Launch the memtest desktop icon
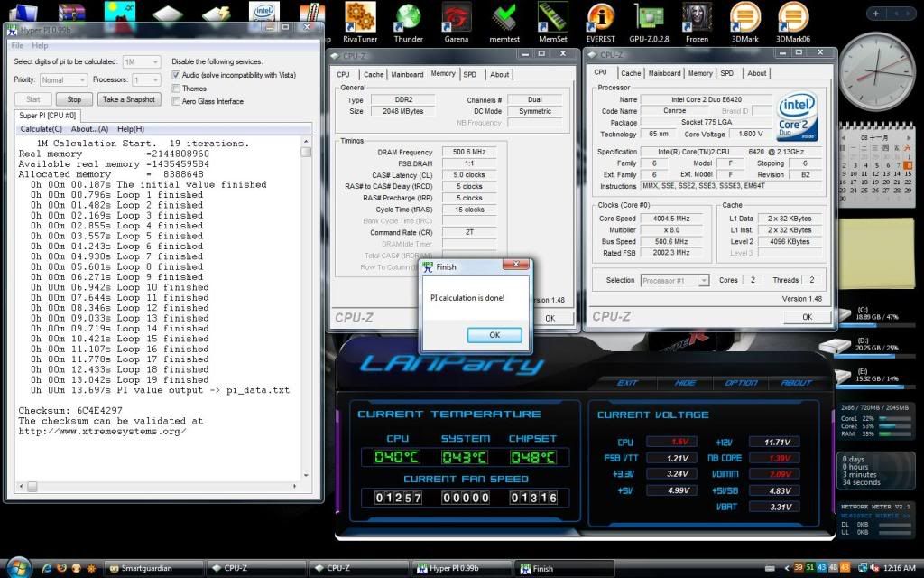The height and width of the screenshot is (578, 924). [x=504, y=18]
